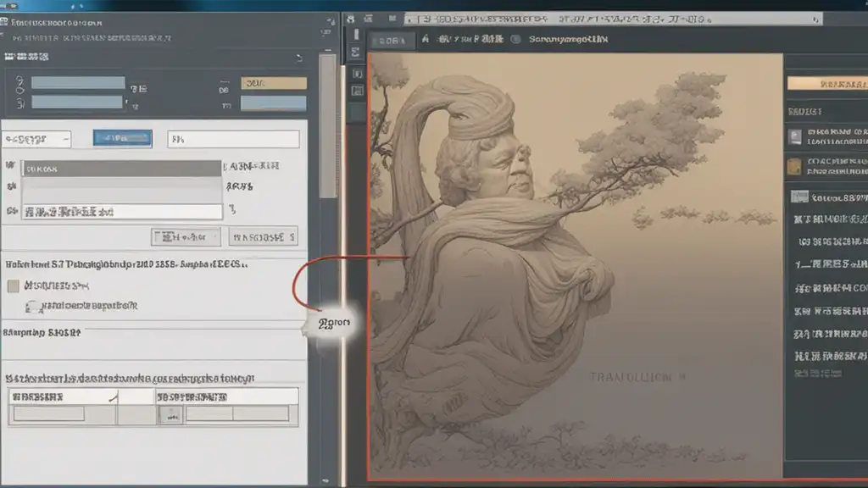Click the tan color swatch in the dark panel
Image resolution: width=868 pixels, height=488 pixels.
274,83
